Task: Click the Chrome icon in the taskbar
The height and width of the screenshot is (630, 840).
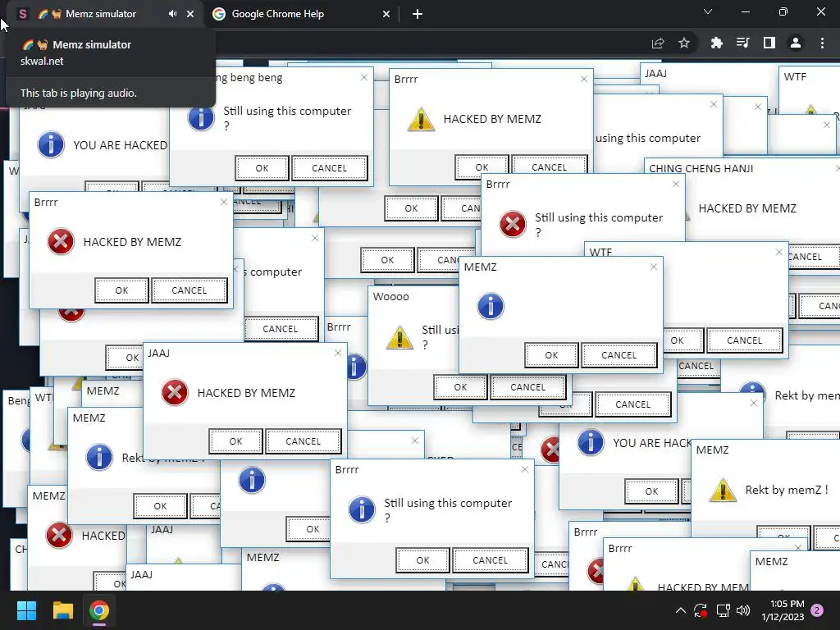Action: pos(99,610)
